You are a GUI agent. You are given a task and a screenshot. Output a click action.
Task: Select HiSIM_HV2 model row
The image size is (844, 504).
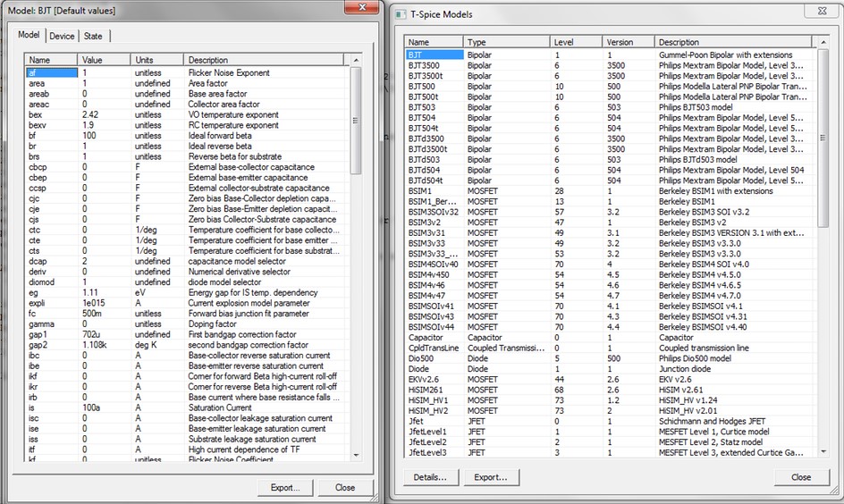[611, 410]
